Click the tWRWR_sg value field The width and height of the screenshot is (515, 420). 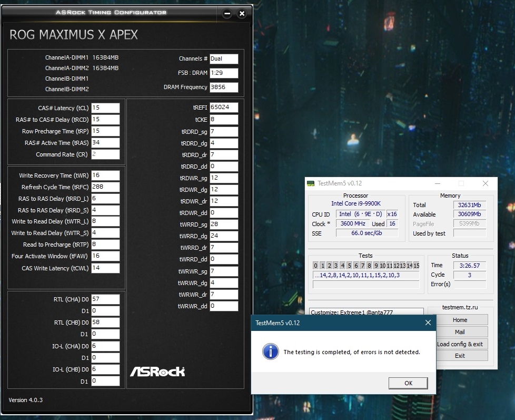tap(224, 271)
